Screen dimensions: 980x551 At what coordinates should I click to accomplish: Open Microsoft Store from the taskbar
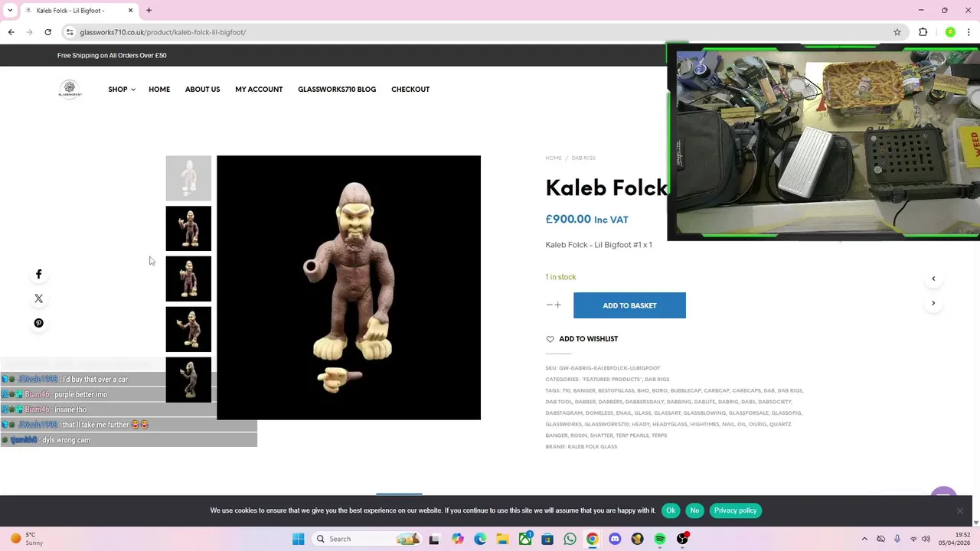click(x=547, y=539)
